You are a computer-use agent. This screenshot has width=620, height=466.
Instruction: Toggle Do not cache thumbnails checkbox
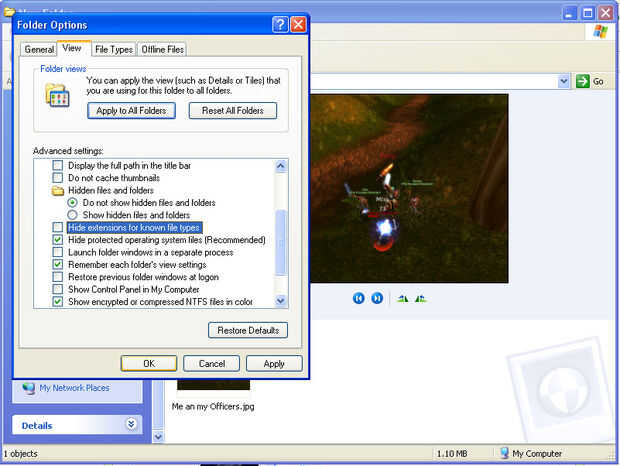click(58, 177)
